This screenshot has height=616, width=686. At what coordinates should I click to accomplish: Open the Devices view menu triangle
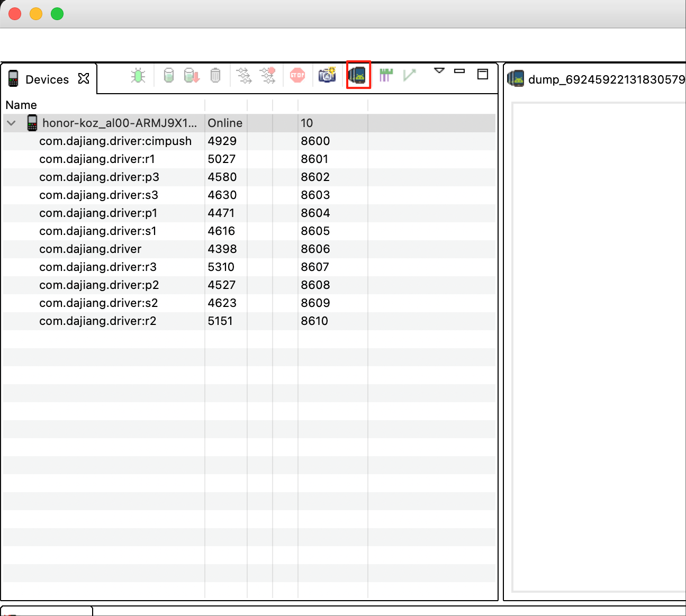(439, 70)
